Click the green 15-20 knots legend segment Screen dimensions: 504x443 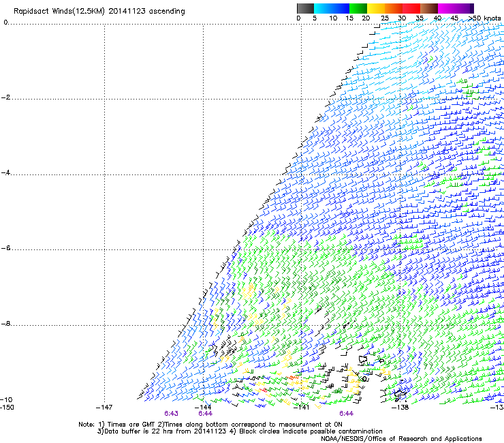tap(358, 8)
